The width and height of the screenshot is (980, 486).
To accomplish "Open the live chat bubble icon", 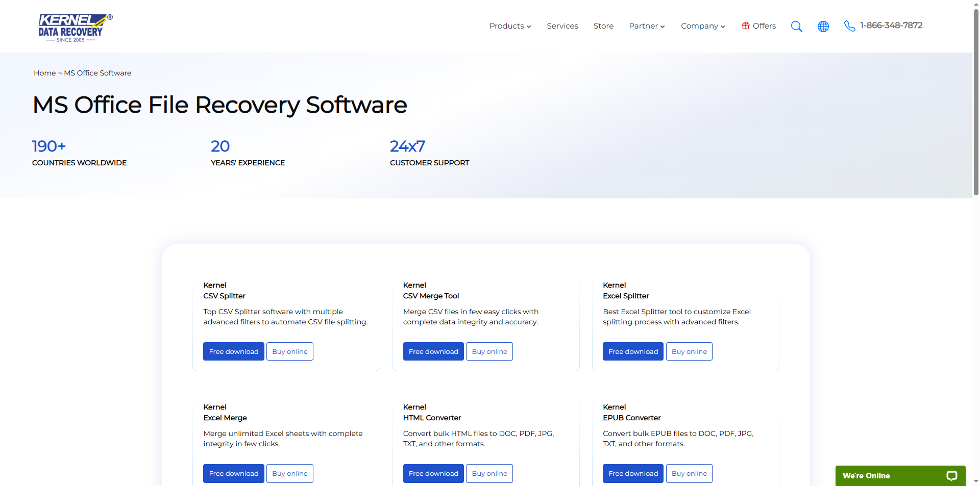I will pyautogui.click(x=951, y=476).
